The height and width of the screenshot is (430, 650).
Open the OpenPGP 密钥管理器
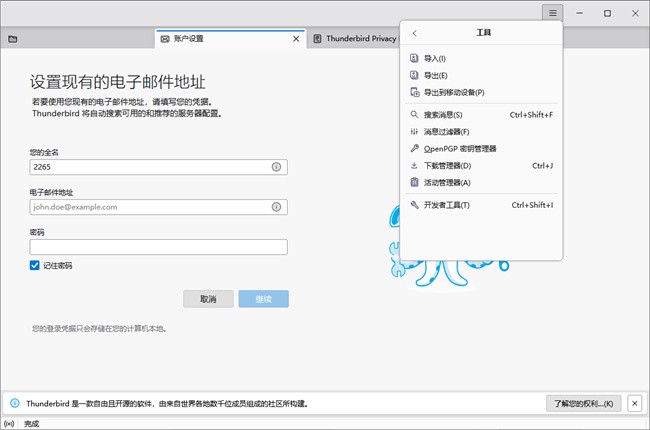[x=460, y=148]
